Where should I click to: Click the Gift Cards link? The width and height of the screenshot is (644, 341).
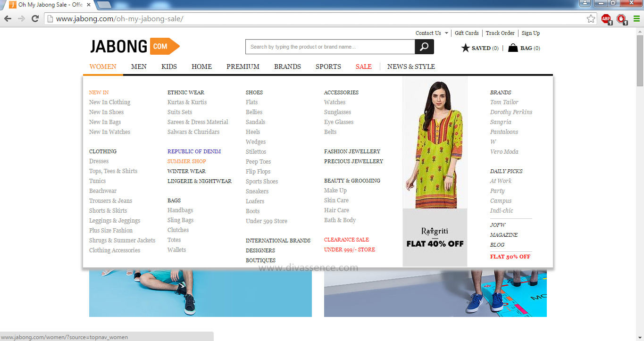467,33
